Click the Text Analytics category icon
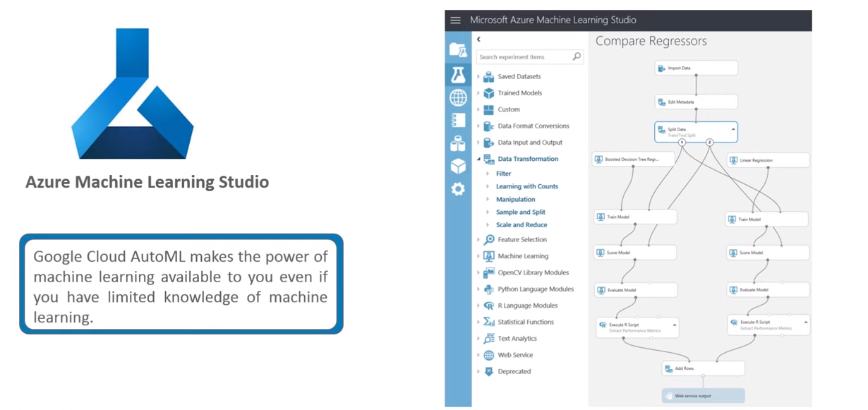Image resolution: width=868 pixels, height=410 pixels. (x=488, y=339)
